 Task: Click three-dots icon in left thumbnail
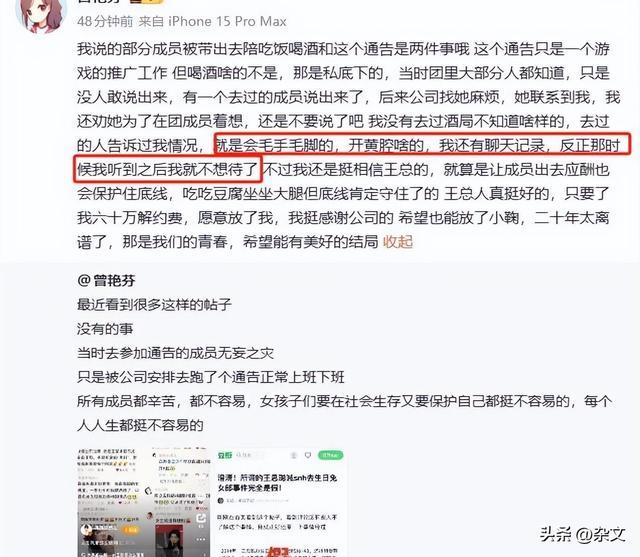(x=201, y=539)
